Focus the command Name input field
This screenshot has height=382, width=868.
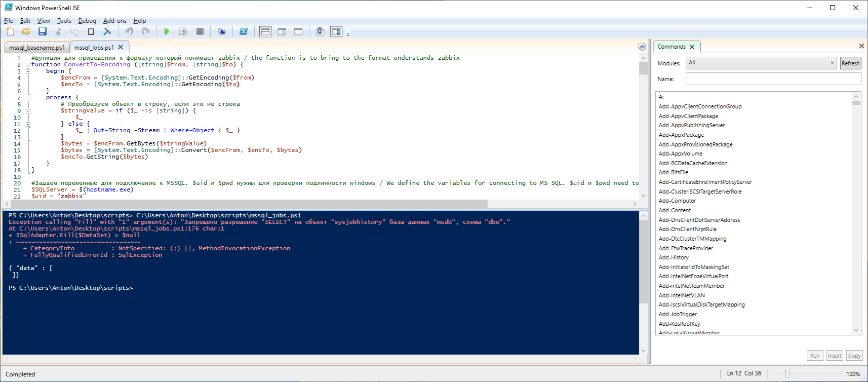[773, 79]
